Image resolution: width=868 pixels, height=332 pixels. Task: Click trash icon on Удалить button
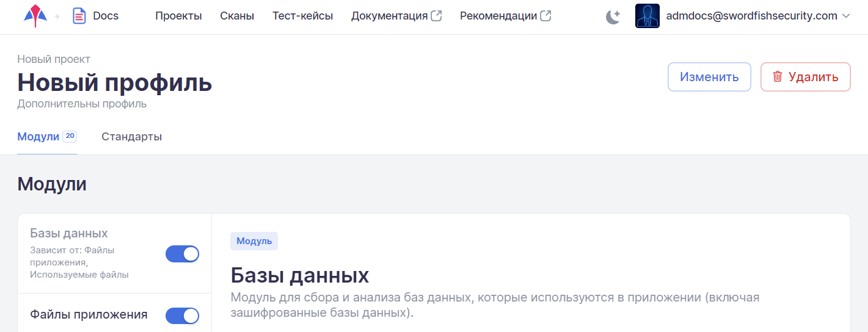778,77
